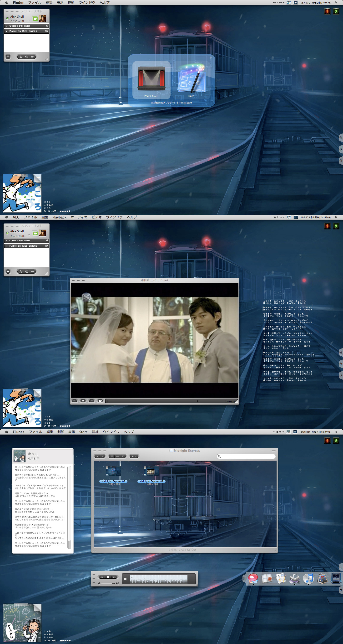
Task: Open the magnifying glass app in the dock
Action: 295,578
